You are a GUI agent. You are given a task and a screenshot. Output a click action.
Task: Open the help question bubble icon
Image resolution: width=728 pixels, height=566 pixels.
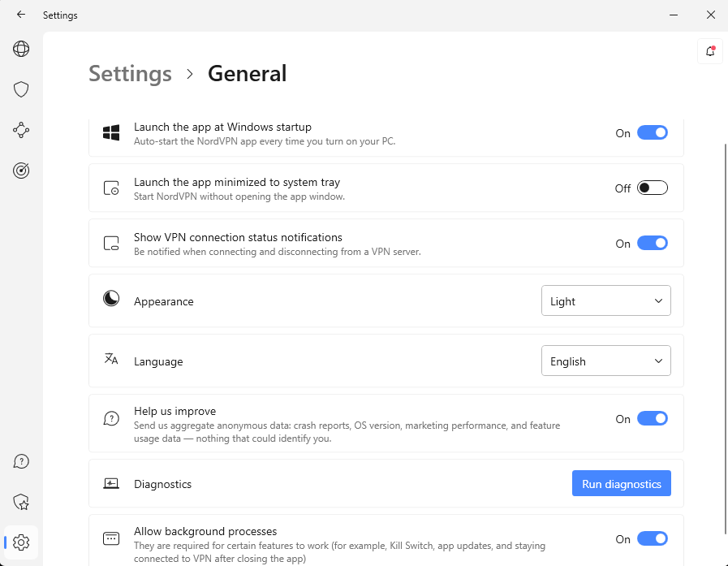point(21,462)
